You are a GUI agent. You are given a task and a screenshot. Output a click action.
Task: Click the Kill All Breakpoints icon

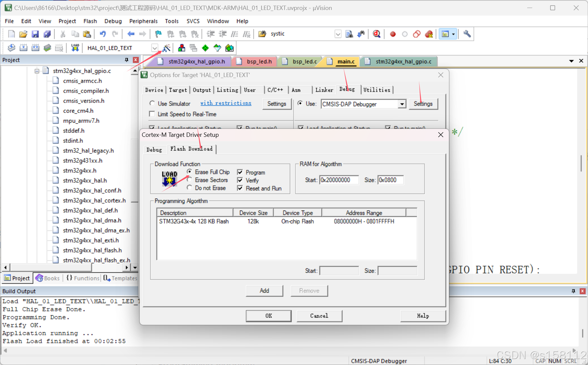429,34
